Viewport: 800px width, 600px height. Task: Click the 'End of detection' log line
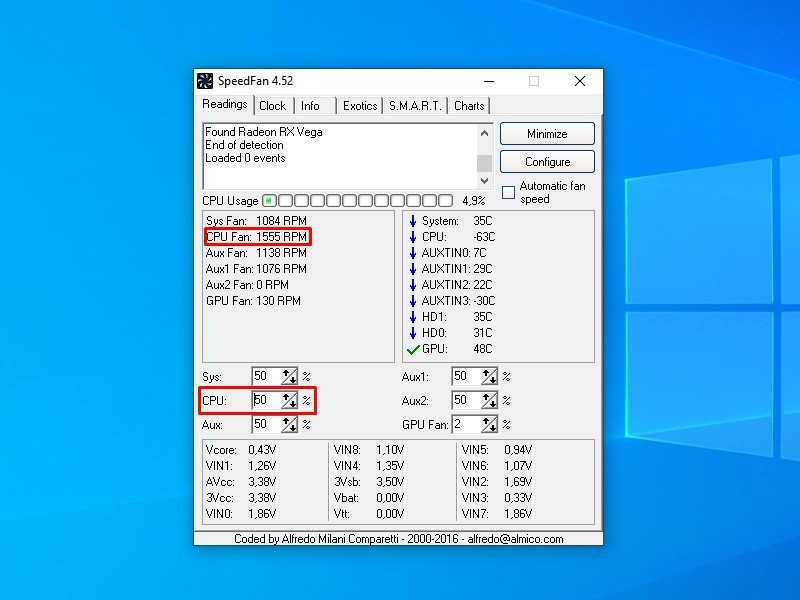pyautogui.click(x=244, y=145)
